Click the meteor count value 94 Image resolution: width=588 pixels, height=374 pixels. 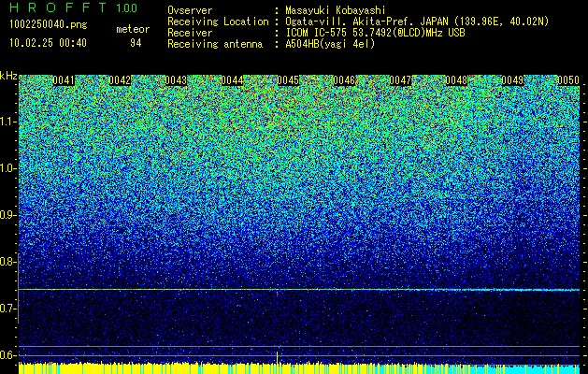click(x=136, y=43)
